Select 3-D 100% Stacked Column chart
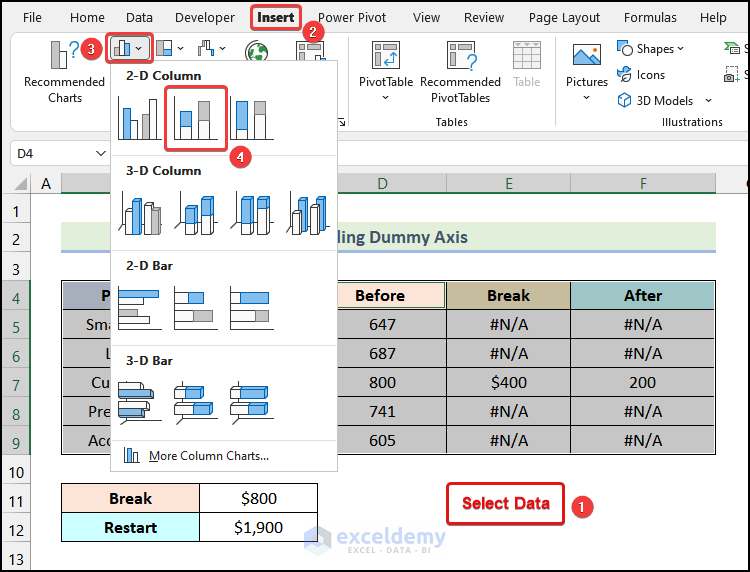This screenshot has height=572, width=750. pyautogui.click(x=252, y=213)
